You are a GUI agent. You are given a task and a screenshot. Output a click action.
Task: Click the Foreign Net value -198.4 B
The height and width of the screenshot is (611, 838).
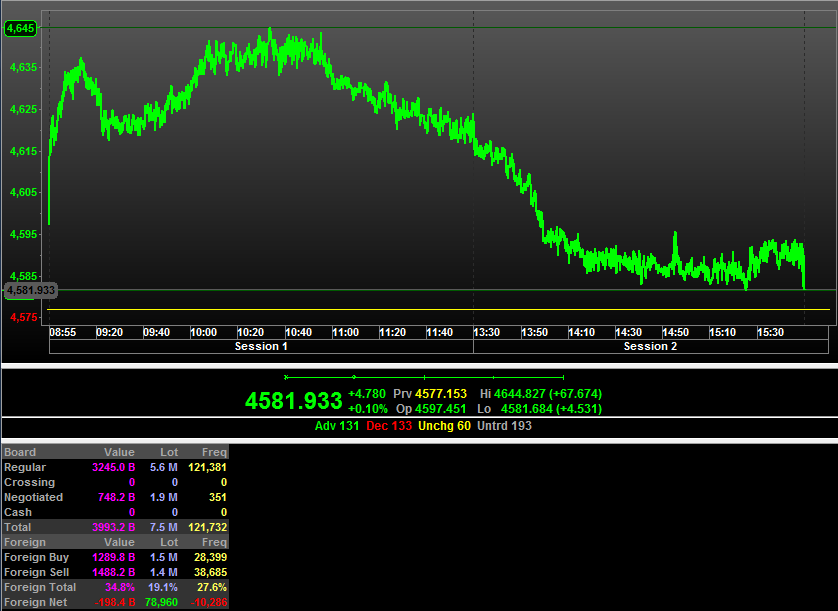115,602
